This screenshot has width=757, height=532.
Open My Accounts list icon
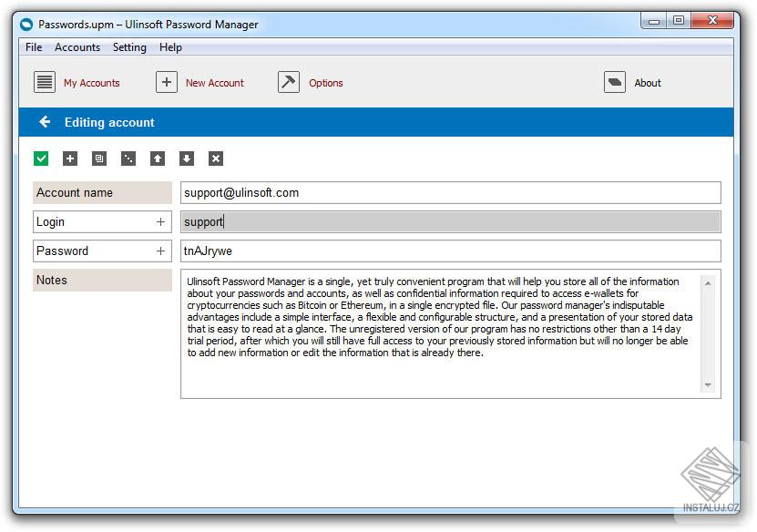pyautogui.click(x=45, y=82)
